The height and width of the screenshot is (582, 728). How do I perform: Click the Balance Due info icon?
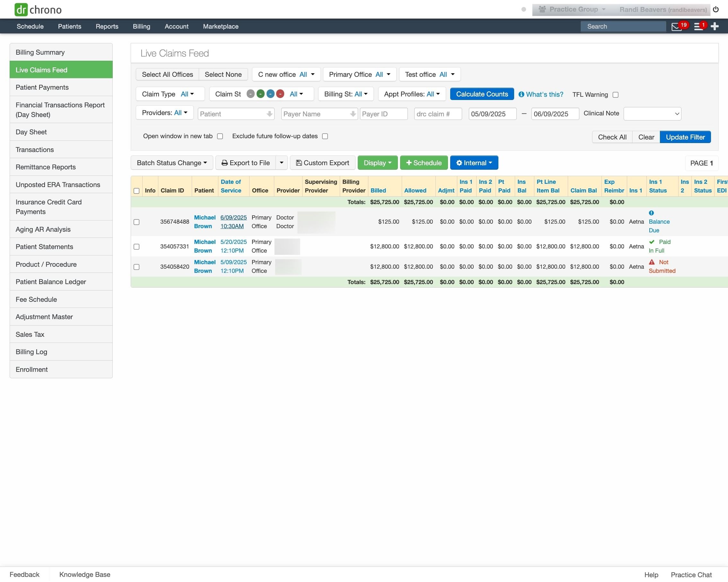coord(651,213)
